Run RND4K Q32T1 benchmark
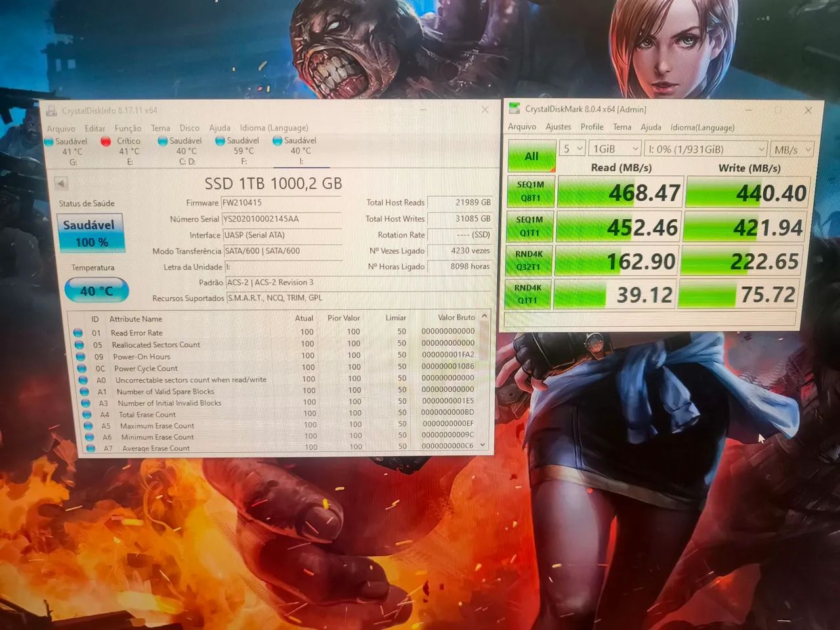The image size is (840, 630). (528, 260)
